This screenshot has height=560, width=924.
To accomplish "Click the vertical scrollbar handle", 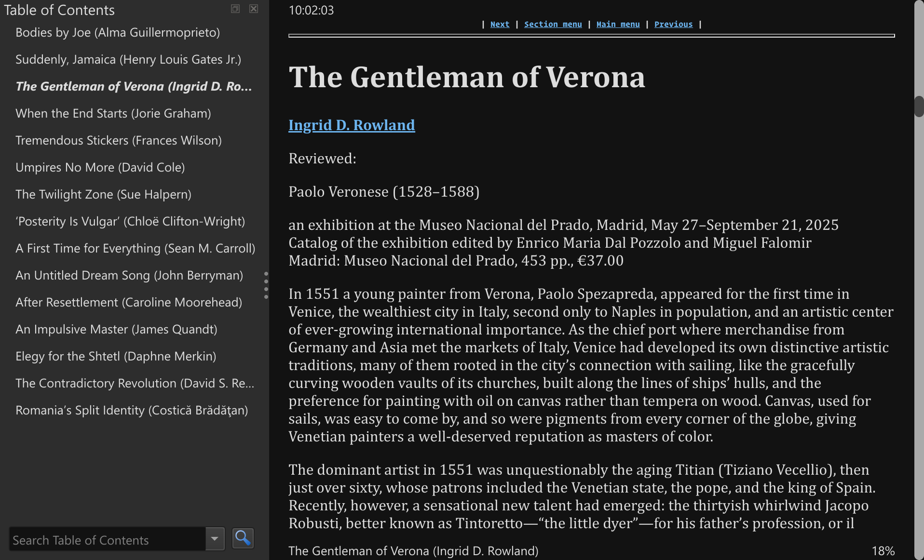I will (x=919, y=107).
